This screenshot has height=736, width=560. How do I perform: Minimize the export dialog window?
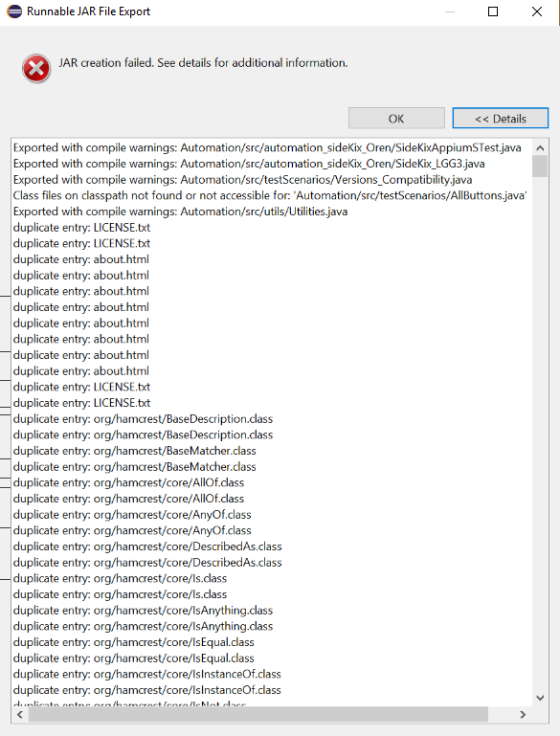450,11
